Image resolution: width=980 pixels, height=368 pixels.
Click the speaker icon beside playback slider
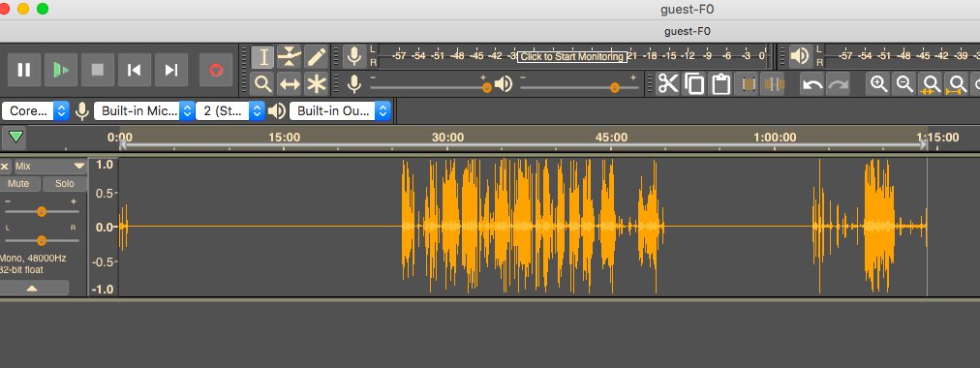point(504,83)
